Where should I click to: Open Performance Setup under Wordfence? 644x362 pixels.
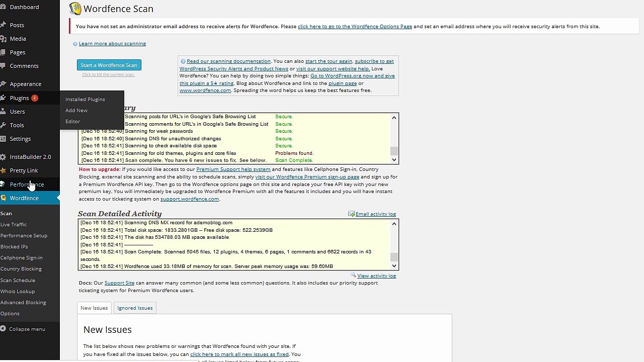(x=24, y=236)
